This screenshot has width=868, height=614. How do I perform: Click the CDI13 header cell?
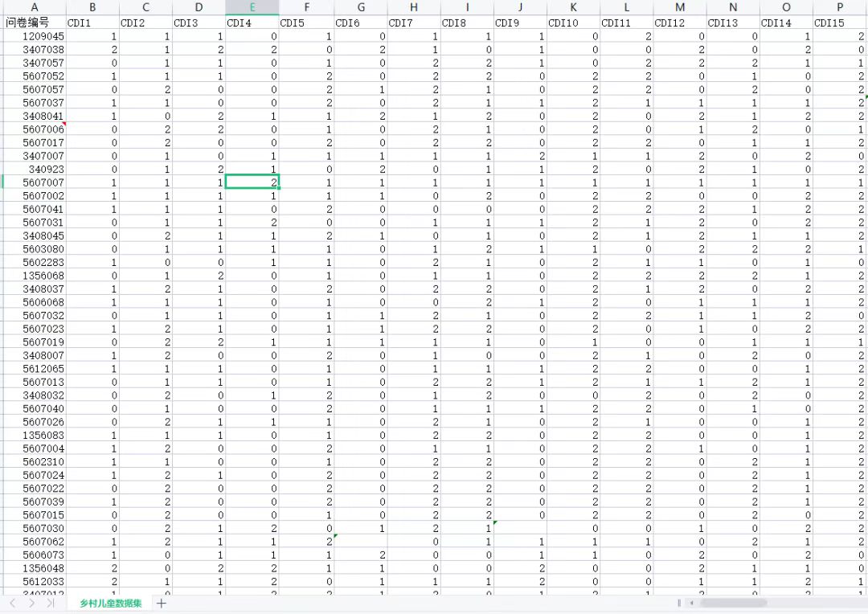[x=732, y=23]
